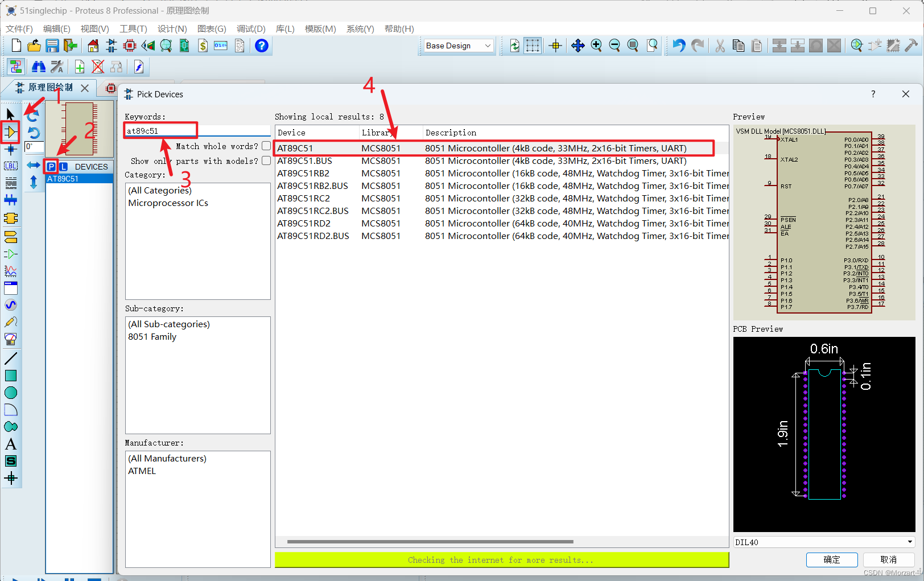This screenshot has height=581, width=924.
Task: Choose (All Manufacturers) in Manufacturer list
Action: pyautogui.click(x=167, y=459)
